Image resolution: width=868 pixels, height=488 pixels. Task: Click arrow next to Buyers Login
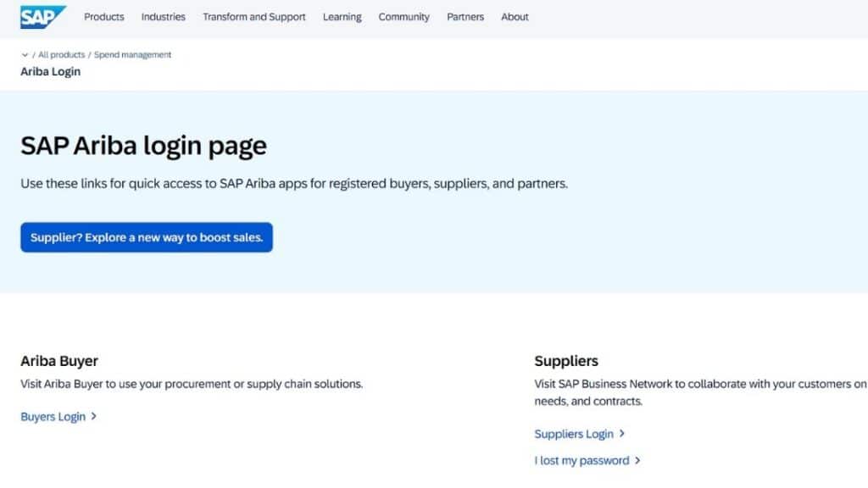93,416
